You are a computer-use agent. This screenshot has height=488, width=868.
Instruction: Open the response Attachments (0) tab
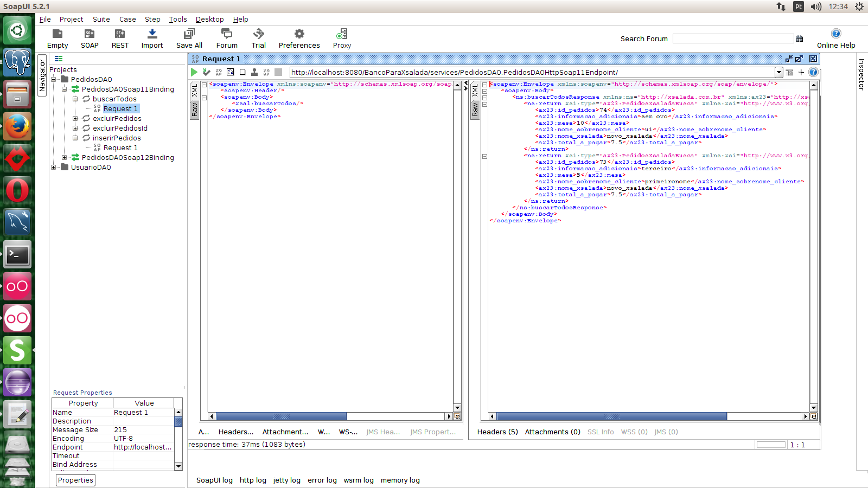point(552,432)
